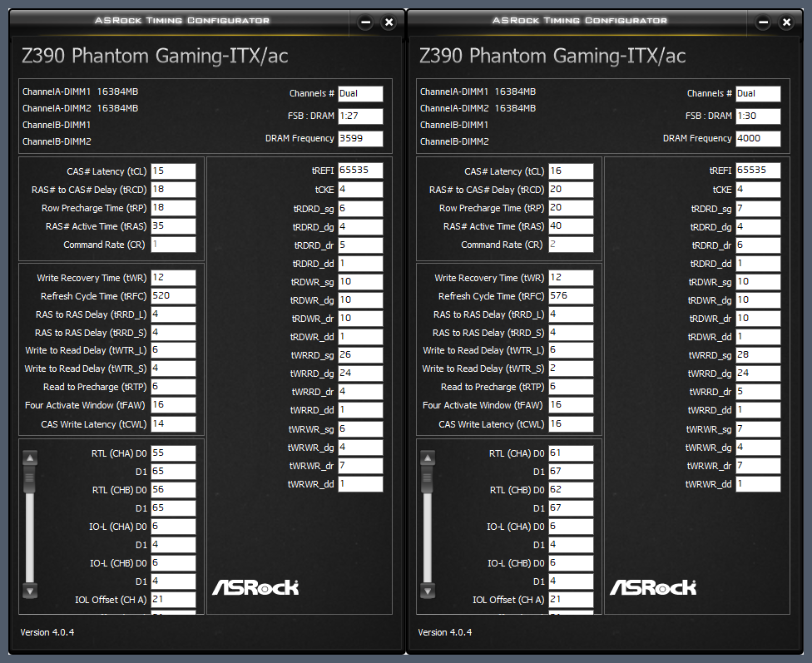
Task: Minimize the left Timing Configurator window
Action: click(x=365, y=22)
